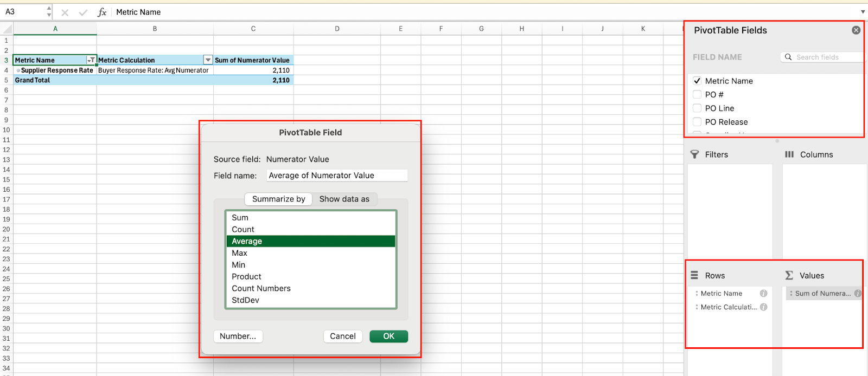Select column D header
This screenshot has width=868, height=376.
(337, 29)
